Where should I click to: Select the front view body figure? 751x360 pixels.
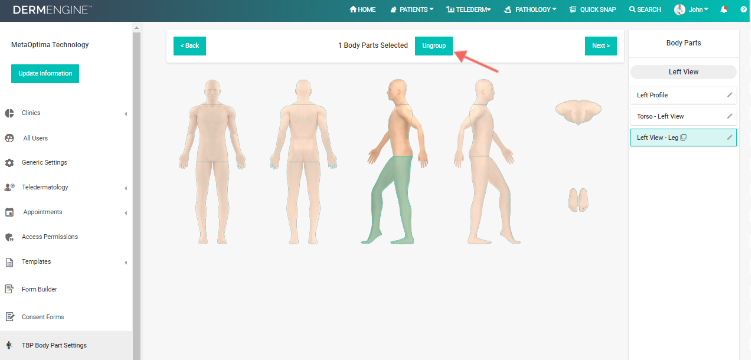tap(213, 162)
